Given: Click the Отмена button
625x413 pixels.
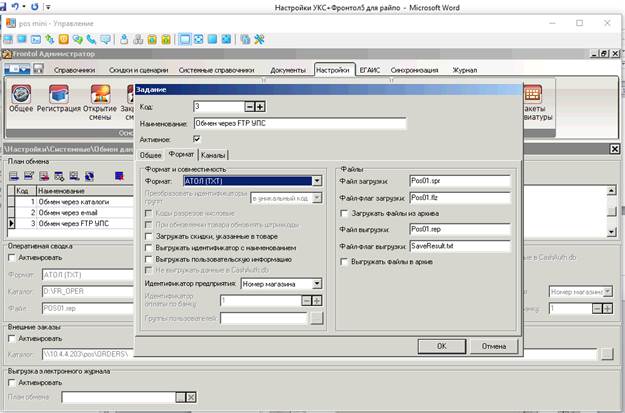Looking at the screenshot, I should click(494, 346).
